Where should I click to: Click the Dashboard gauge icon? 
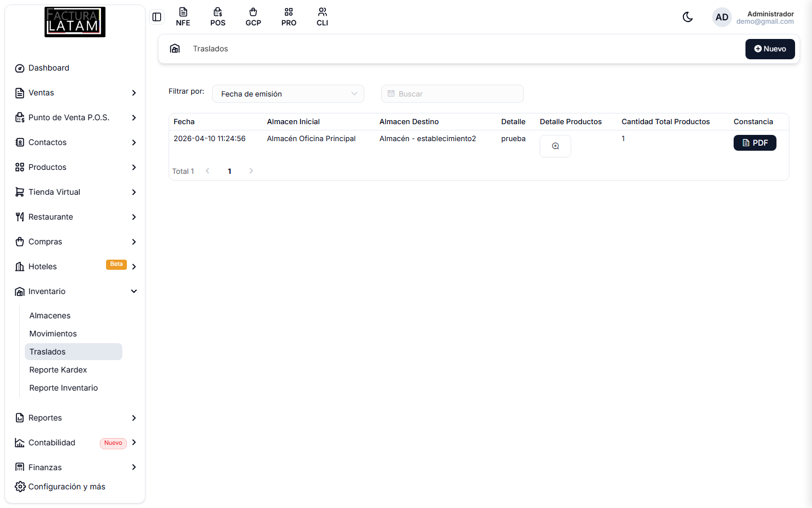pos(20,68)
